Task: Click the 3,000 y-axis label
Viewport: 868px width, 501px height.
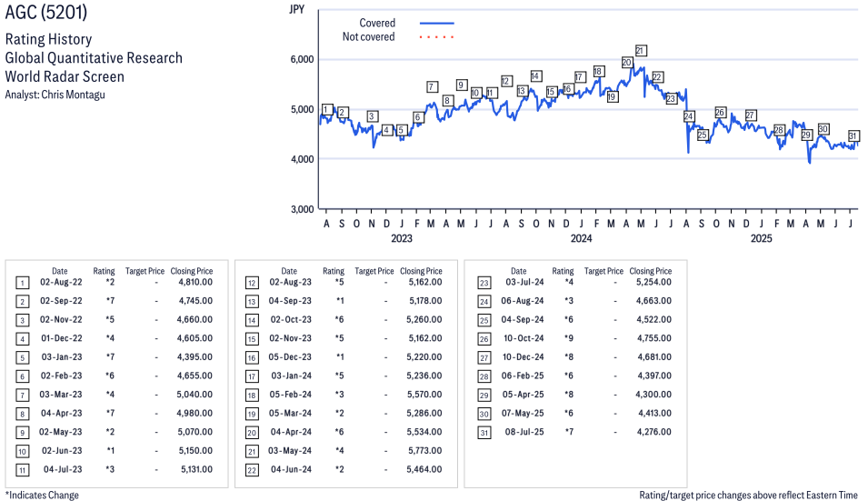Action: (x=302, y=209)
